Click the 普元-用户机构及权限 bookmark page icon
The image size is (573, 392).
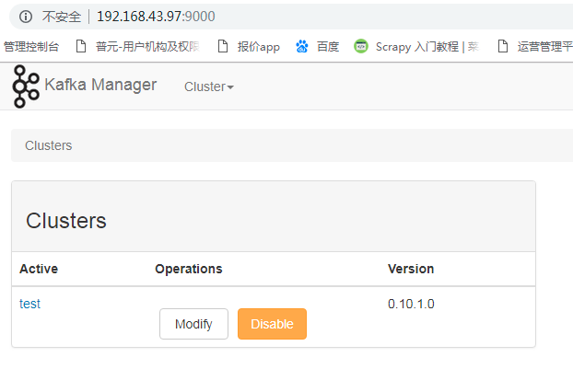81,46
